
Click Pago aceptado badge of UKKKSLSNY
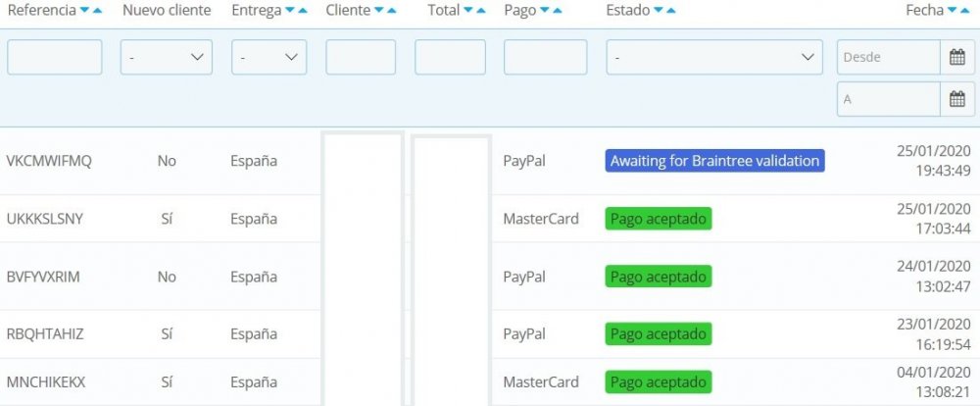click(x=659, y=219)
